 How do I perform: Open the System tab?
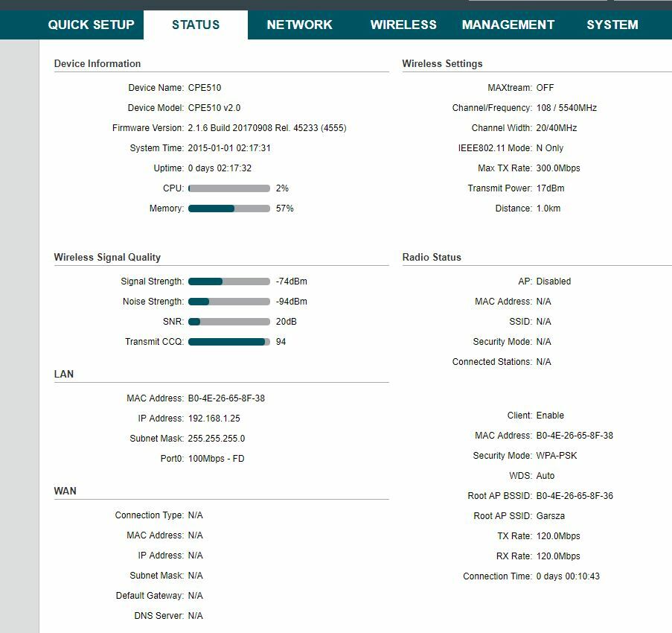tap(612, 25)
